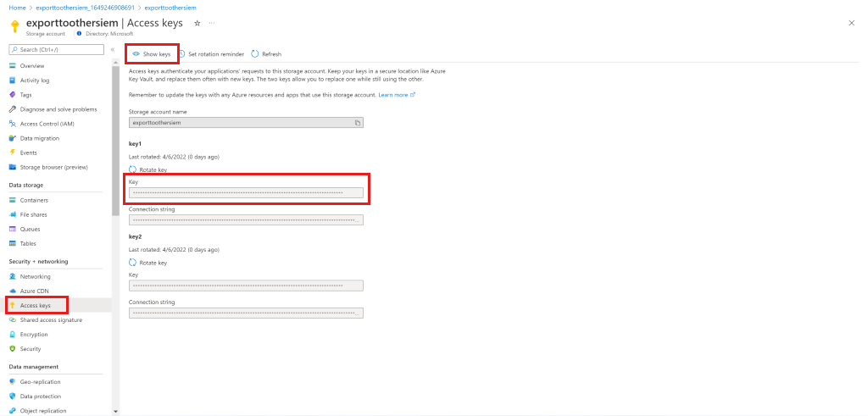868x416 pixels.
Task: Open the ellipsis more options
Action: coord(212,23)
